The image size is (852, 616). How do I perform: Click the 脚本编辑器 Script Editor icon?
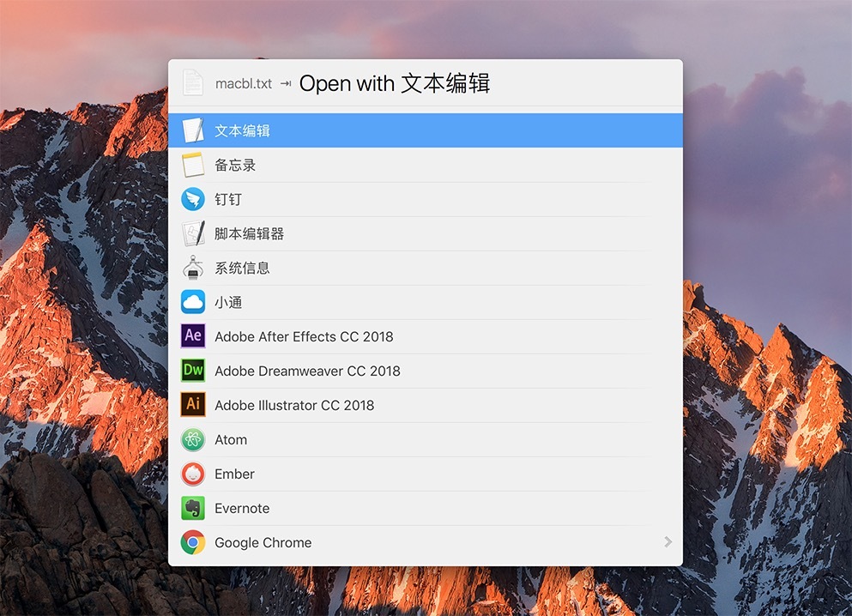click(193, 233)
